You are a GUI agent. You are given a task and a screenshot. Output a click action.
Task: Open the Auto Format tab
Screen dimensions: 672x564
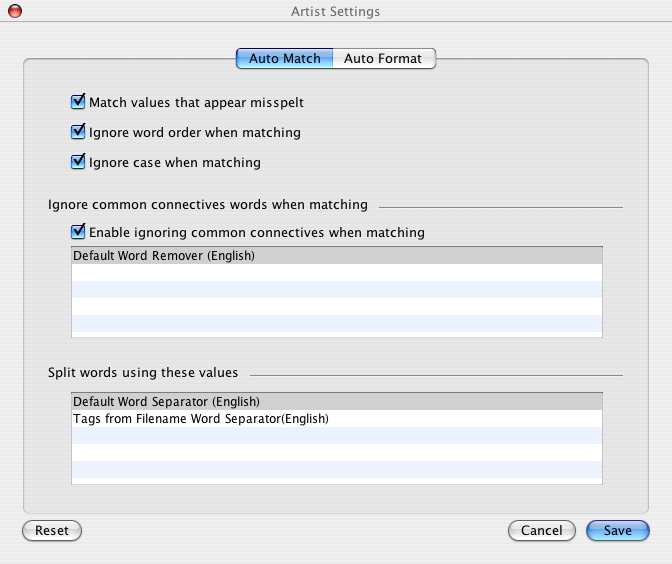point(384,58)
